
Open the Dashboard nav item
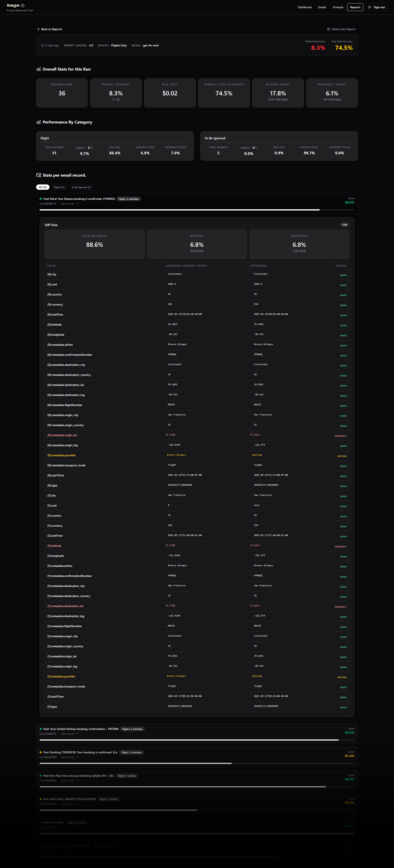[x=304, y=7]
